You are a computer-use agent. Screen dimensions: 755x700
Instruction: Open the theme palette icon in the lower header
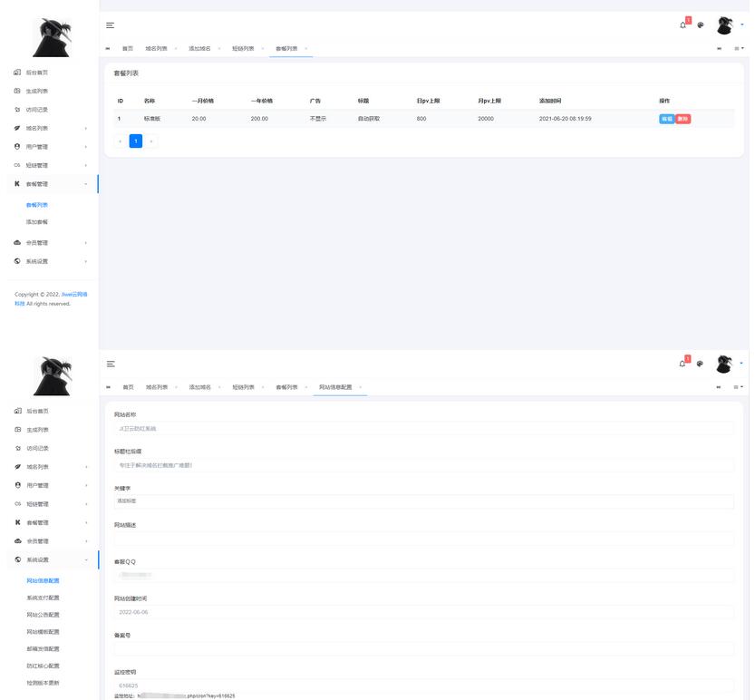[701, 364]
